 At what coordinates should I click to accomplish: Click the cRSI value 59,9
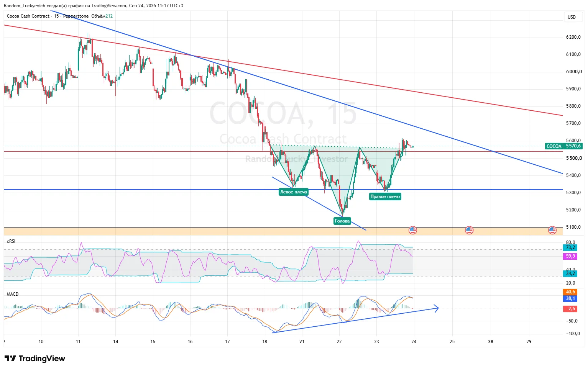coord(570,256)
